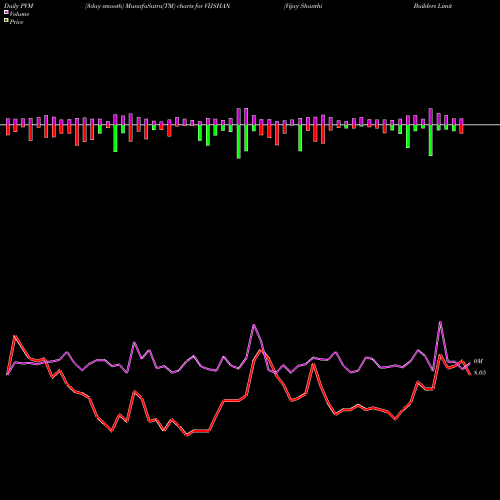Click the 'Vijay Shanthi' company name text
Screen dimensions: 500x500
[x=303, y=6]
